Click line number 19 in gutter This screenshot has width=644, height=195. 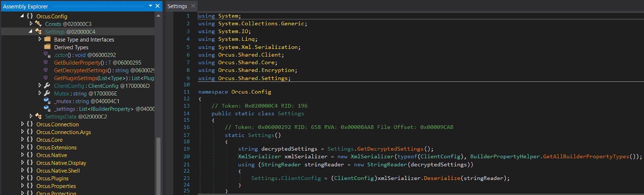click(186, 149)
